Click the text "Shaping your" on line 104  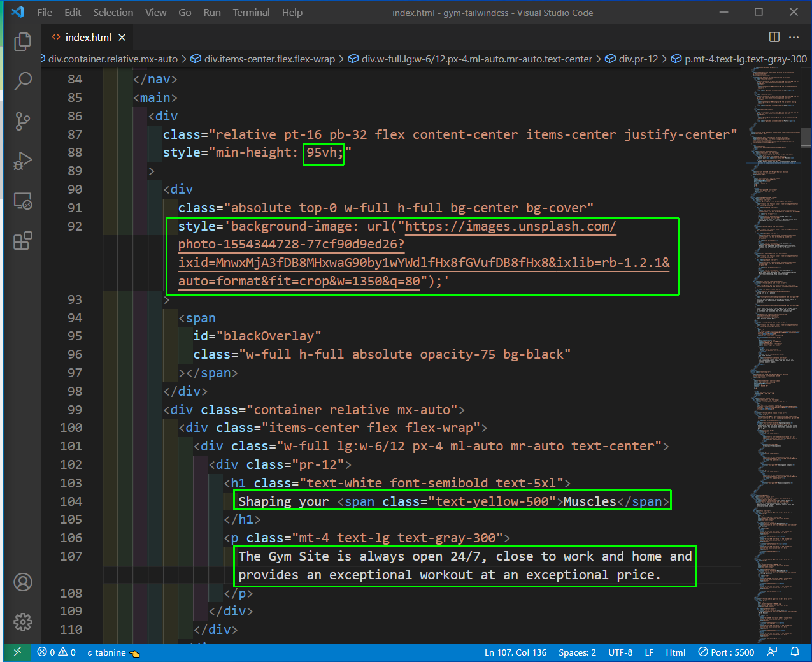pos(283,501)
